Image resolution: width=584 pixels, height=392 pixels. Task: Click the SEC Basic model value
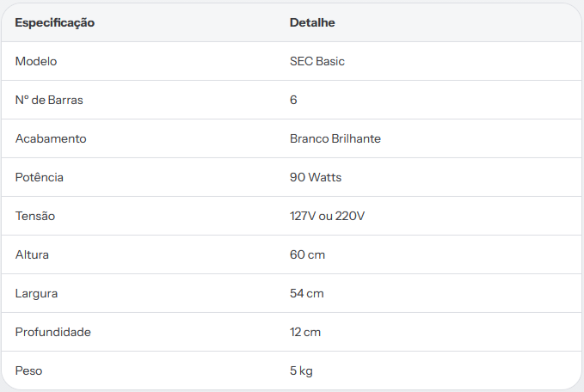[x=317, y=61]
